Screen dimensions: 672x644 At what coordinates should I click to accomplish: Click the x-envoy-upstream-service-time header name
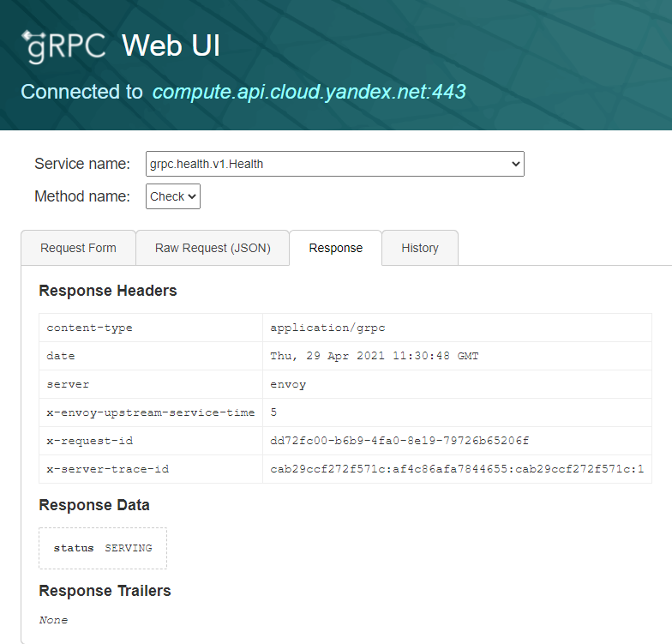click(150, 412)
